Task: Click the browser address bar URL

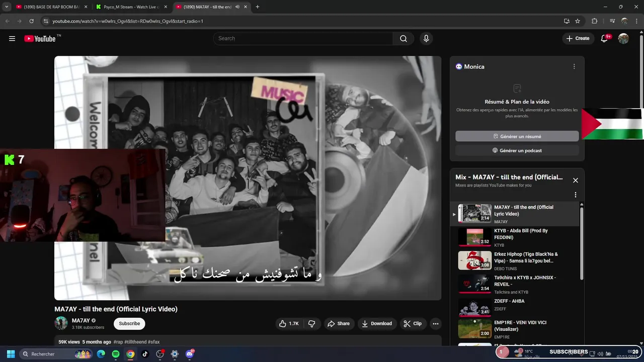Action: pos(128,21)
